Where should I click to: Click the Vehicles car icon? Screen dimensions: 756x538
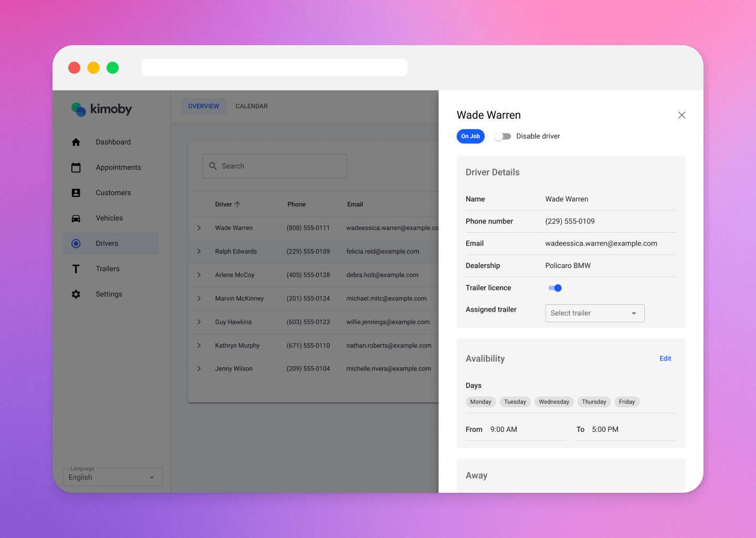click(x=76, y=218)
